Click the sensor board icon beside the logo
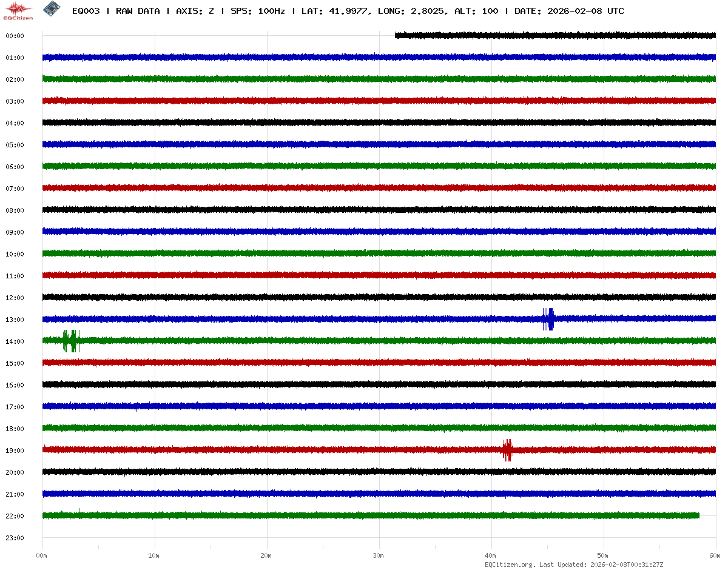 point(51,9)
